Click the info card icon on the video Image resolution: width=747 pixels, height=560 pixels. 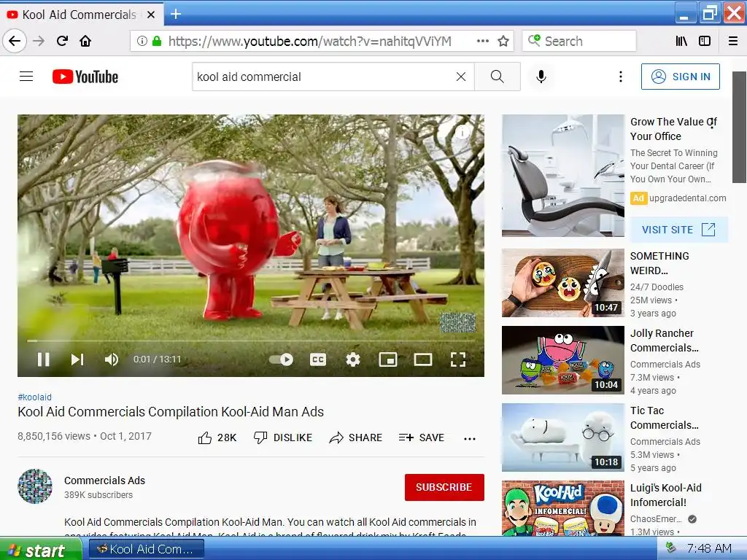click(x=462, y=133)
